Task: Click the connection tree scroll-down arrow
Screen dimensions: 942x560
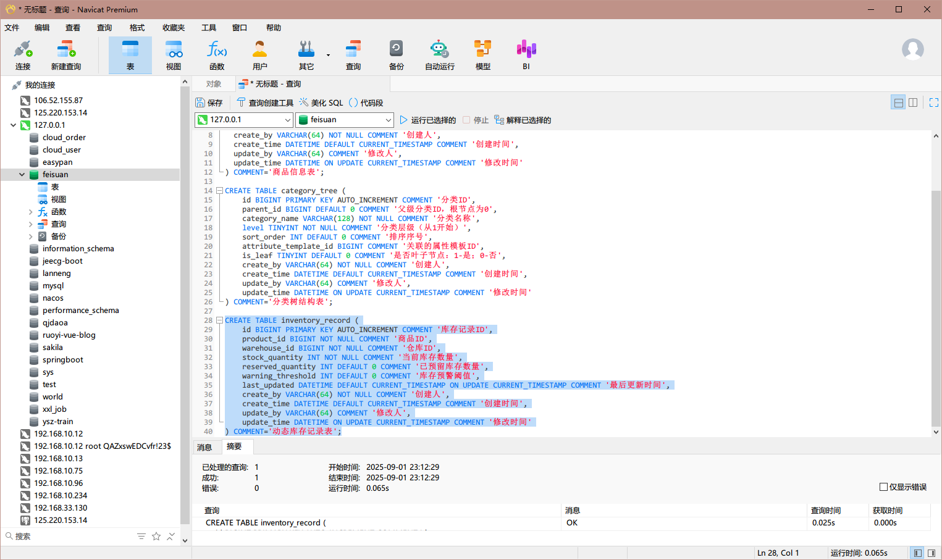Action: (185, 540)
